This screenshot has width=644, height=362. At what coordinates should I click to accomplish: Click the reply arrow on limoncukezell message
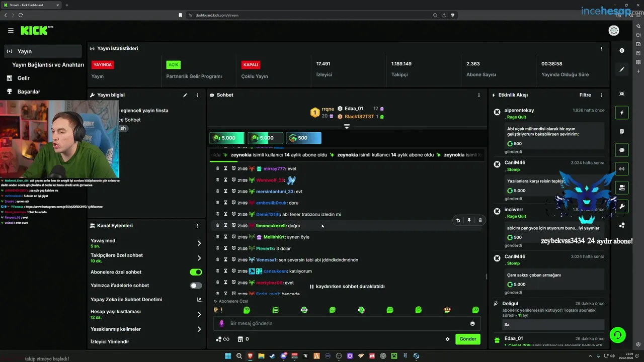pos(458,220)
